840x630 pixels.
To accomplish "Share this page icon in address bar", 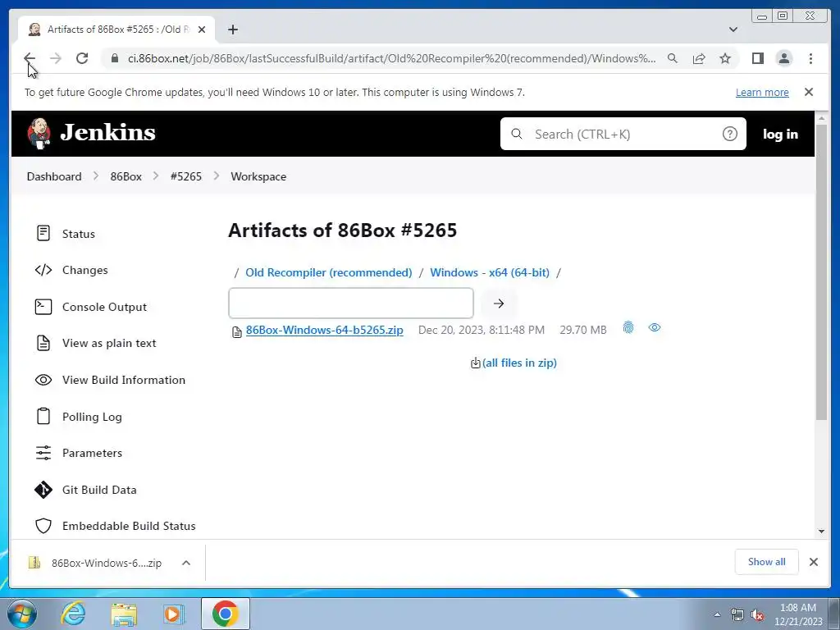I will tap(699, 58).
